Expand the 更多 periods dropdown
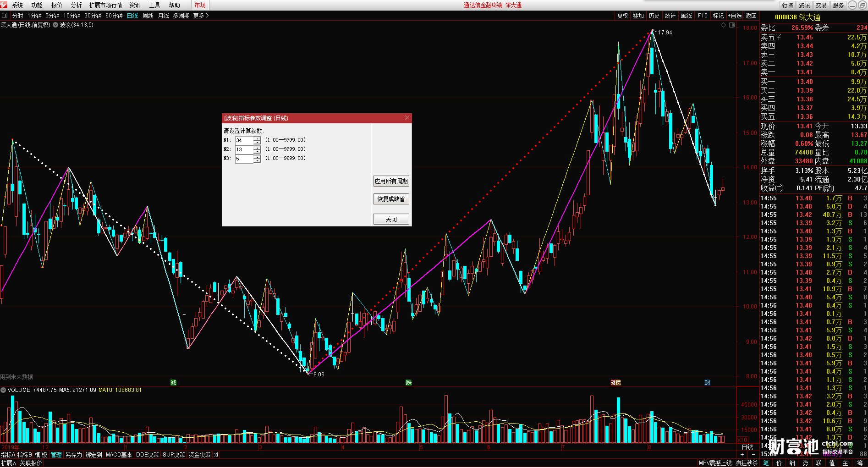 [201, 16]
